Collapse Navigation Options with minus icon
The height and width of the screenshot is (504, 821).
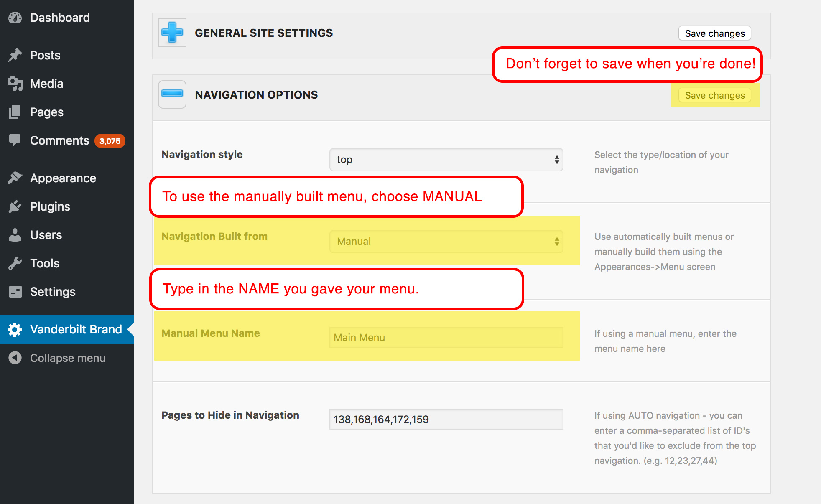[172, 94]
